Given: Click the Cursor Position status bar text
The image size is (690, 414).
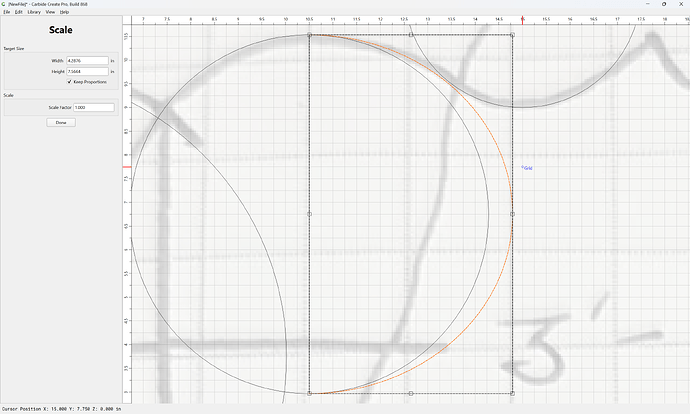Looking at the screenshot, I should tap(62, 409).
